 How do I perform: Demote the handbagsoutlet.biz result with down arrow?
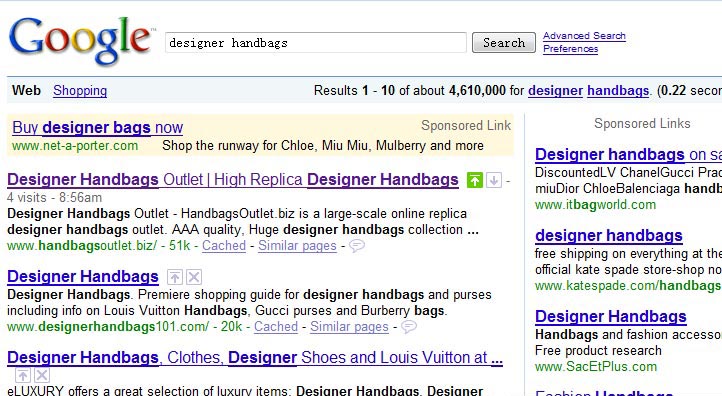coord(494,180)
